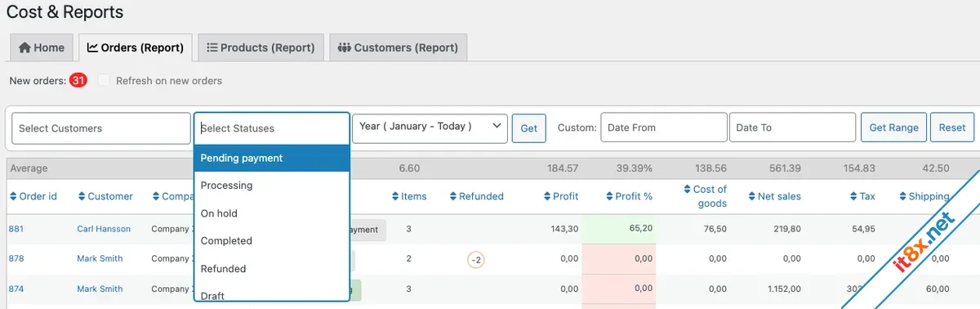Image resolution: width=980 pixels, height=309 pixels.
Task: Click net sales value 219,80
Action: point(786,229)
